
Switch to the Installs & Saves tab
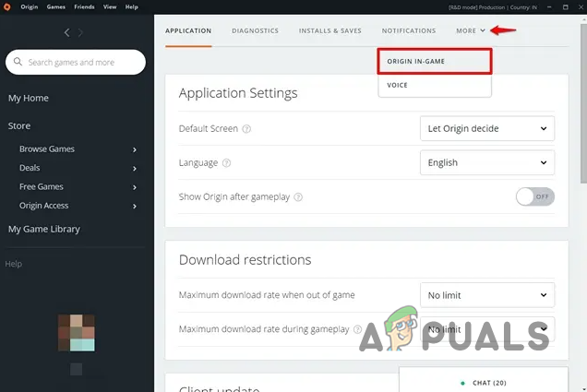[329, 30]
